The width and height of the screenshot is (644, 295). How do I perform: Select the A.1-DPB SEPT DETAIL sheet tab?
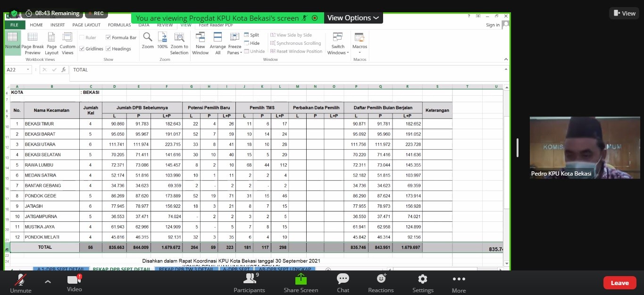pos(60,270)
